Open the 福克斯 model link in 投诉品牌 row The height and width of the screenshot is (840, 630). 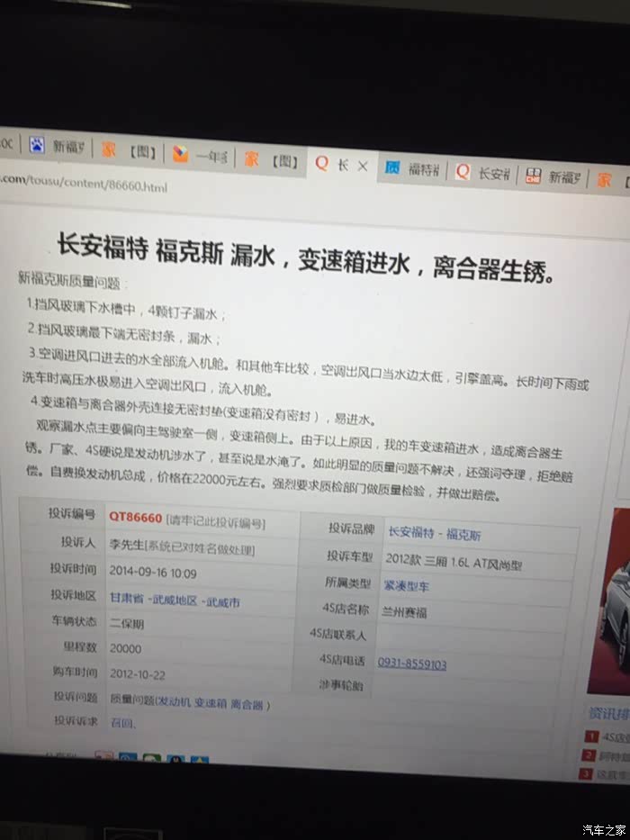[463, 534]
